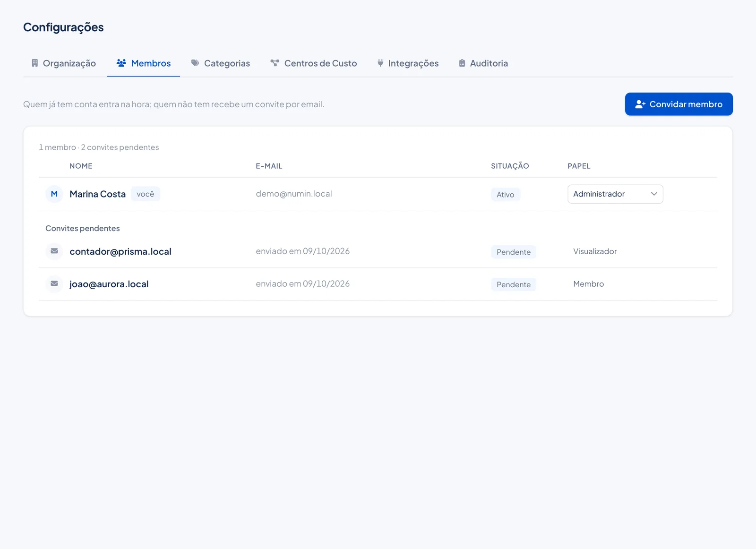756x549 pixels.
Task: Switch to the Categorias tab
Action: (x=220, y=63)
